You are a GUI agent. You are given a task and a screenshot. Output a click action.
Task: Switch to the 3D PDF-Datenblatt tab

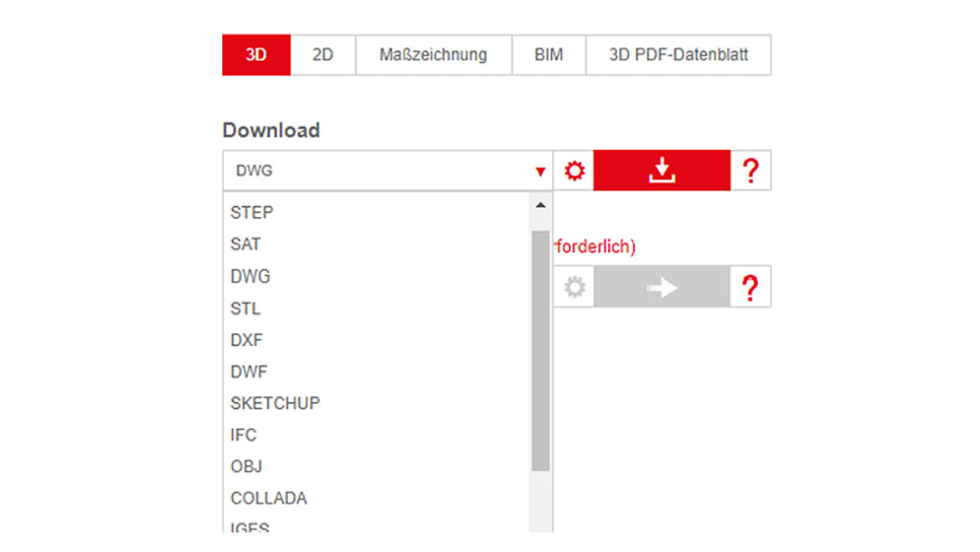678,54
